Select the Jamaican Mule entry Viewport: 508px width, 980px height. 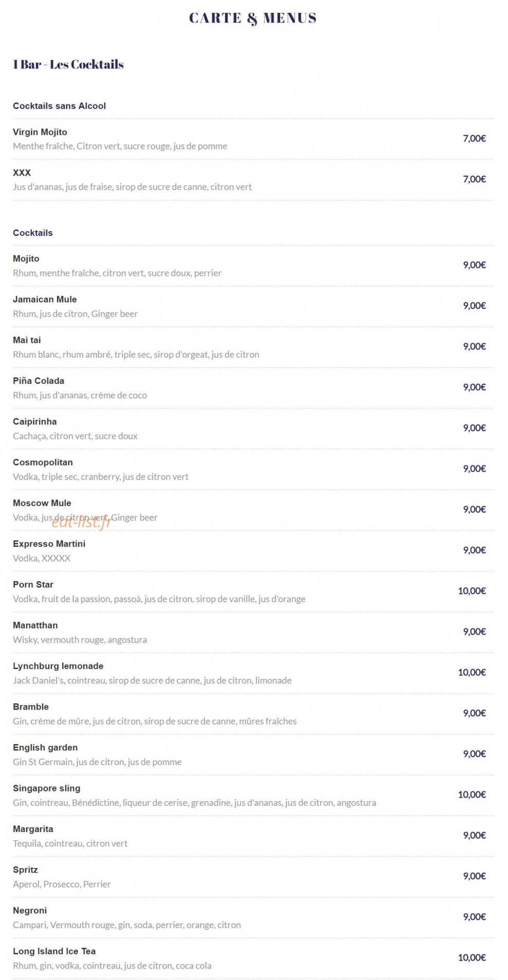[x=253, y=306]
